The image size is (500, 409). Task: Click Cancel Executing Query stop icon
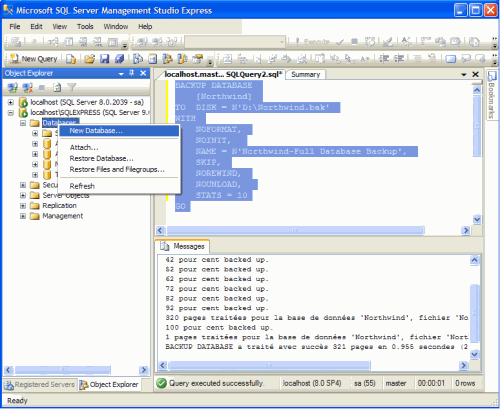[355, 42]
